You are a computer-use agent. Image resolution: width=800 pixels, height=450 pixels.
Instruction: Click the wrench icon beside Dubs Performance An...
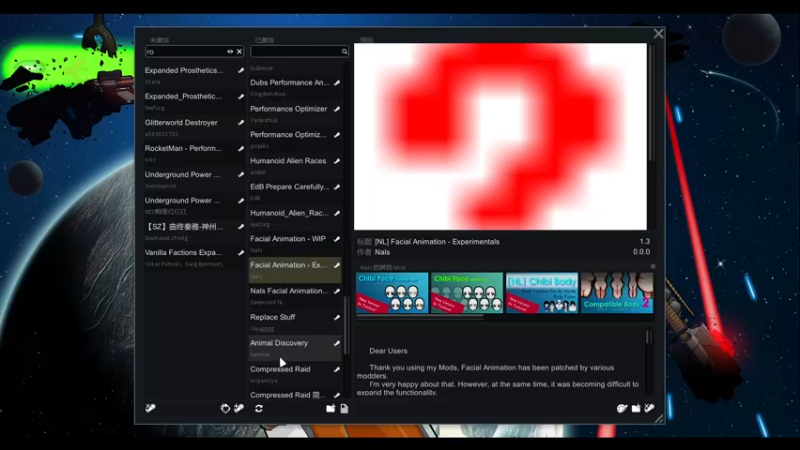[337, 83]
